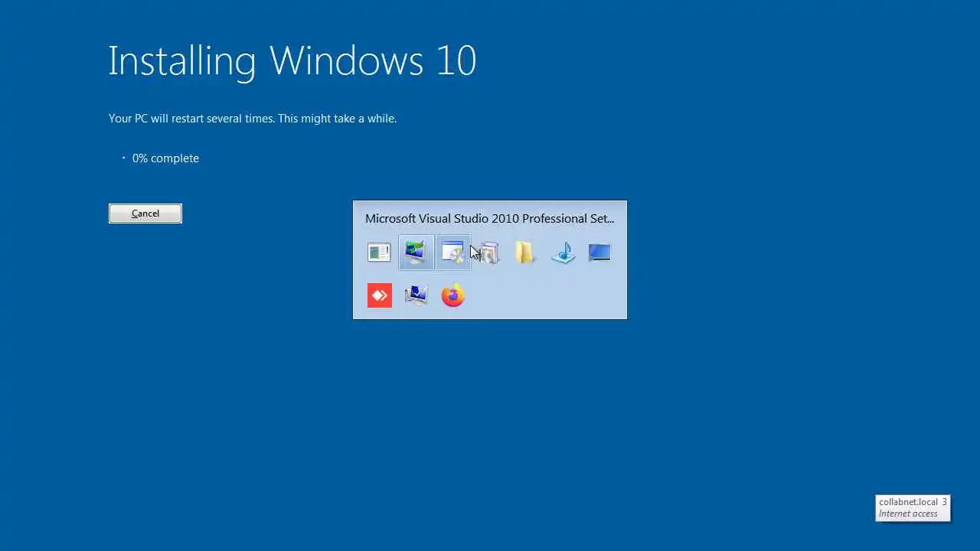Click the Cancel button in the Windows 10 installer
This screenshot has height=551, width=980.
coord(145,214)
